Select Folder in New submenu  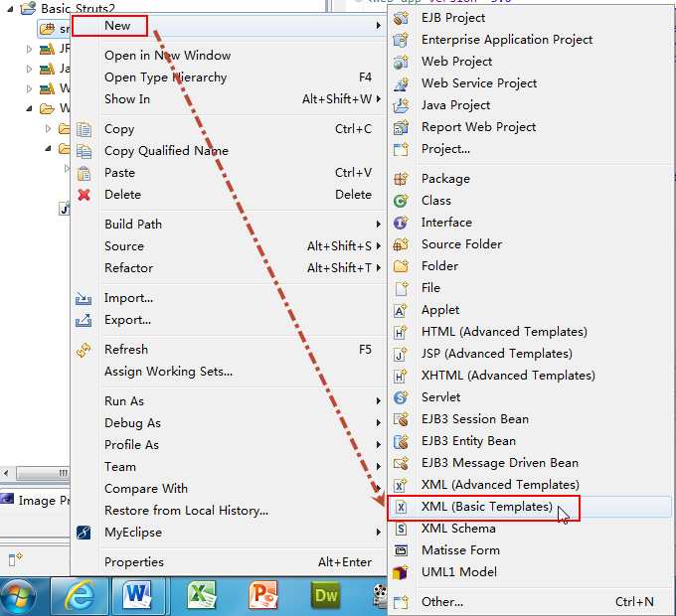(x=439, y=266)
